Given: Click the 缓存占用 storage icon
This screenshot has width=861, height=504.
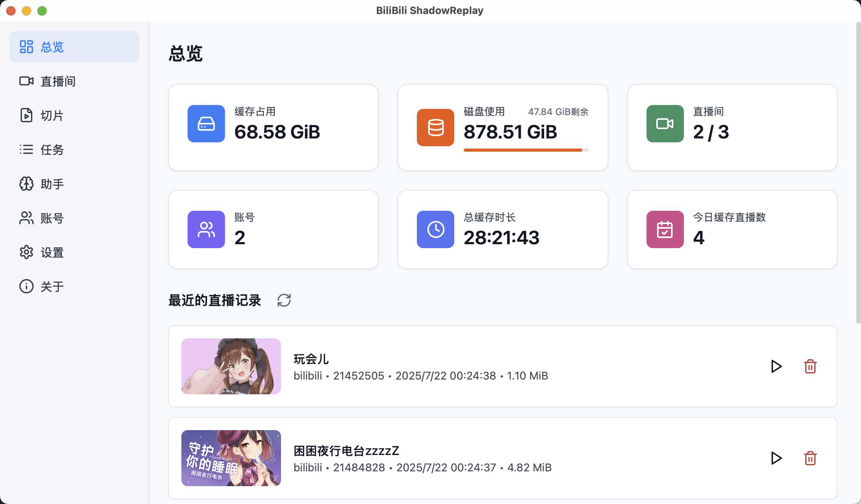Looking at the screenshot, I should click(206, 124).
